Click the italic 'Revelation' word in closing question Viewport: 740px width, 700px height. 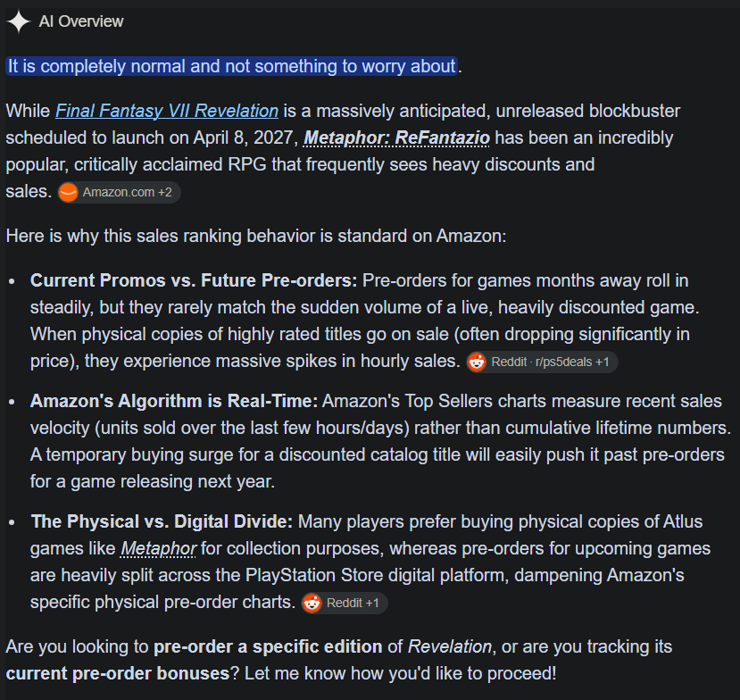[x=450, y=646]
